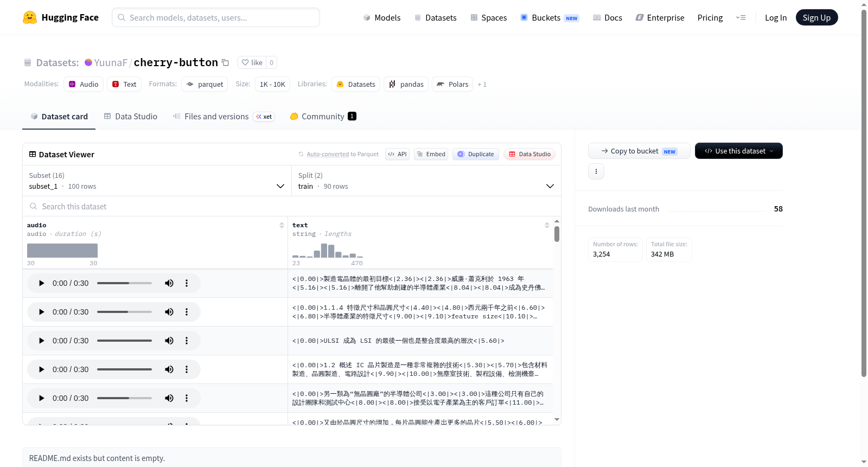Click the API button in Dataset Viewer
868x467 pixels.
(397, 154)
